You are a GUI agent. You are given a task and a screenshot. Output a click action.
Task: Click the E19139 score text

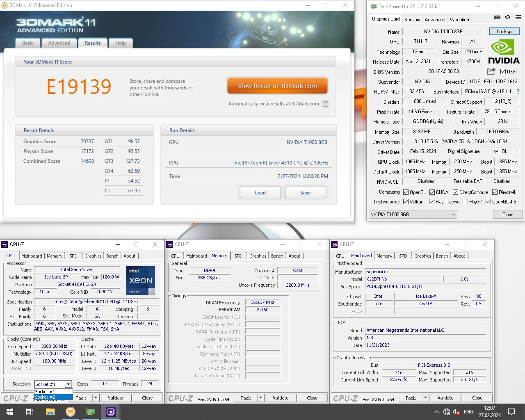pyautogui.click(x=79, y=87)
